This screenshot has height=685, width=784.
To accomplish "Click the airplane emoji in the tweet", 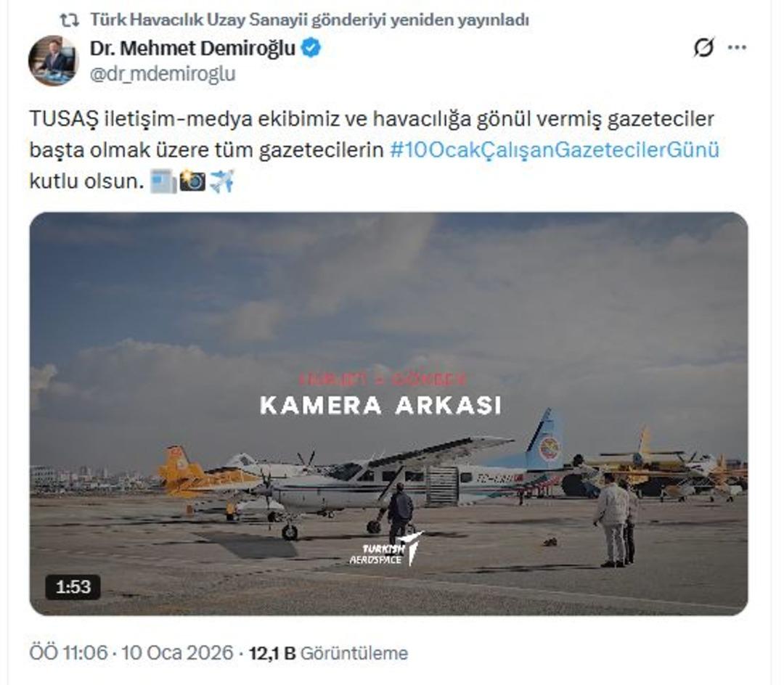I will coord(221,181).
